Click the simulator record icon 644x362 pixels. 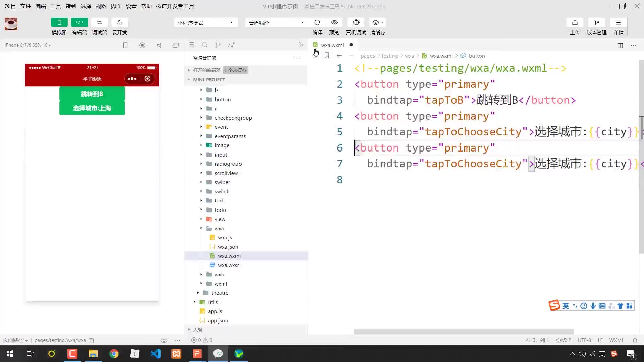point(142,45)
